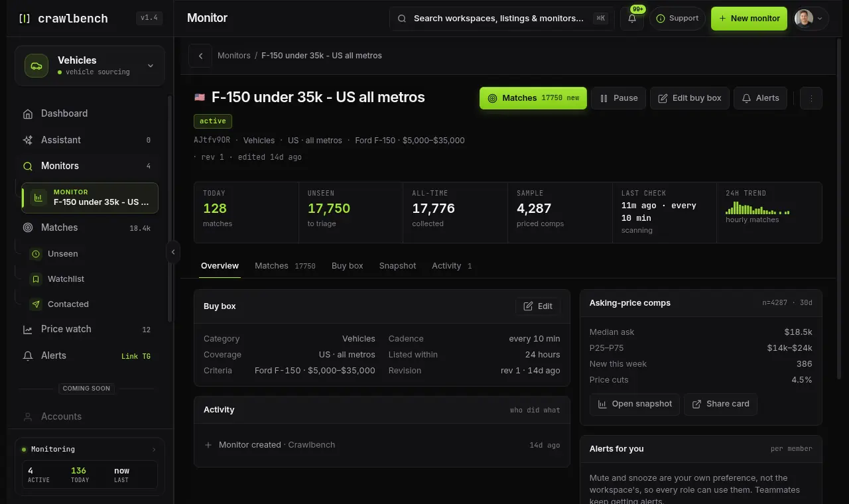Screen dimensions: 849x504
Task: Open the Alerts bell icon in sidebar
Action: click(28, 356)
